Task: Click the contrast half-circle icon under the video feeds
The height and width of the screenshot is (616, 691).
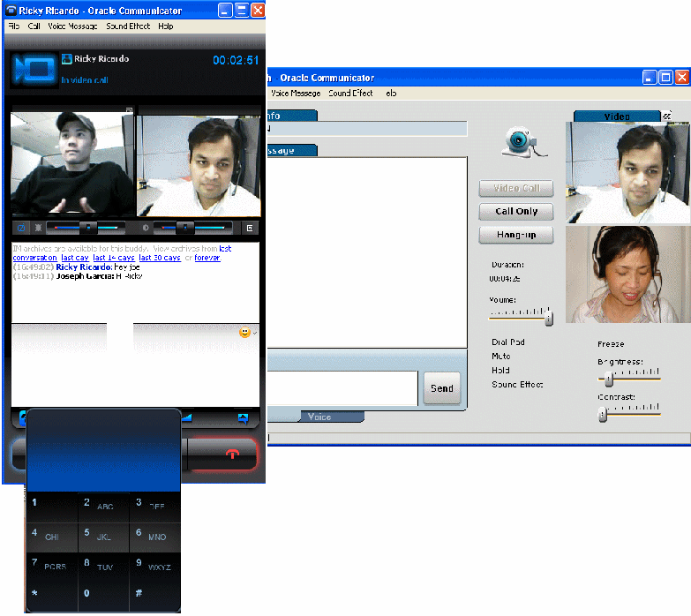Action: pos(146,228)
